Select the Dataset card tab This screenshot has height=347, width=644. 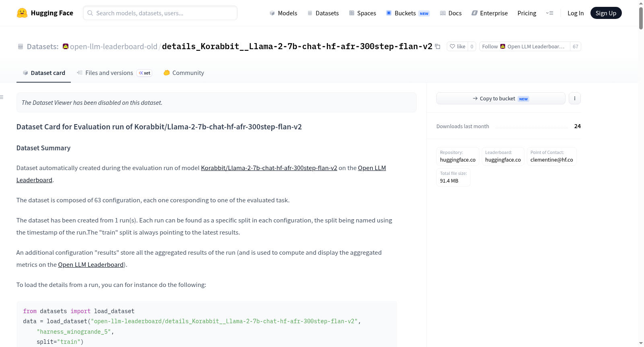[x=43, y=73]
